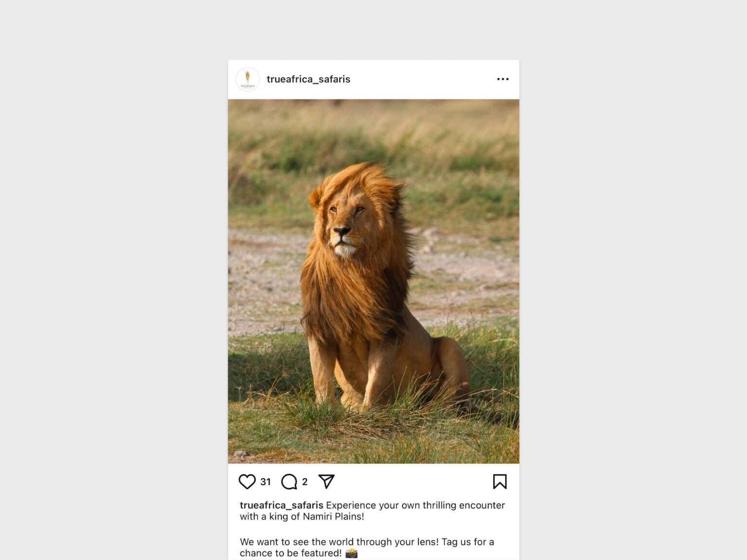Image resolution: width=747 pixels, height=560 pixels.
Task: View the list of 31 likes
Action: tap(266, 482)
